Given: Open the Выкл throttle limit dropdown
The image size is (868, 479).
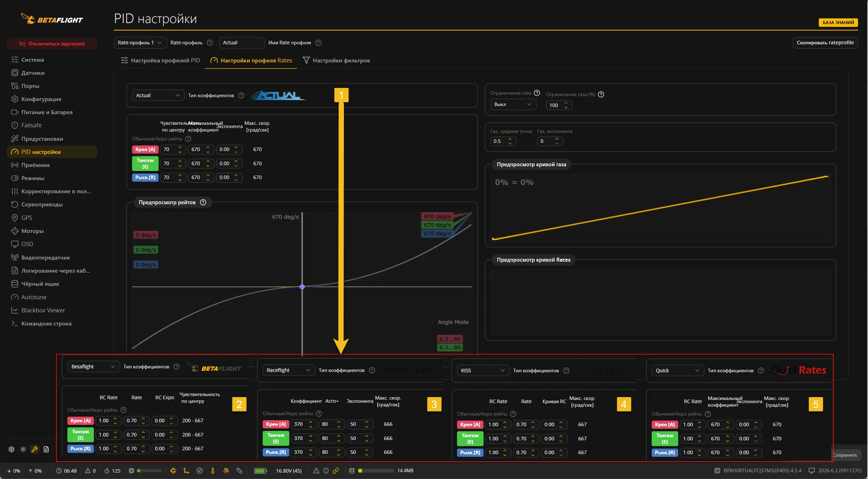Looking at the screenshot, I should (513, 104).
